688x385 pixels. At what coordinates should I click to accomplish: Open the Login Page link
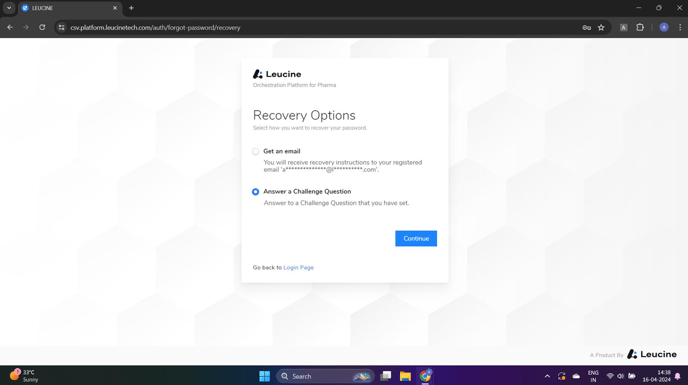298,267
